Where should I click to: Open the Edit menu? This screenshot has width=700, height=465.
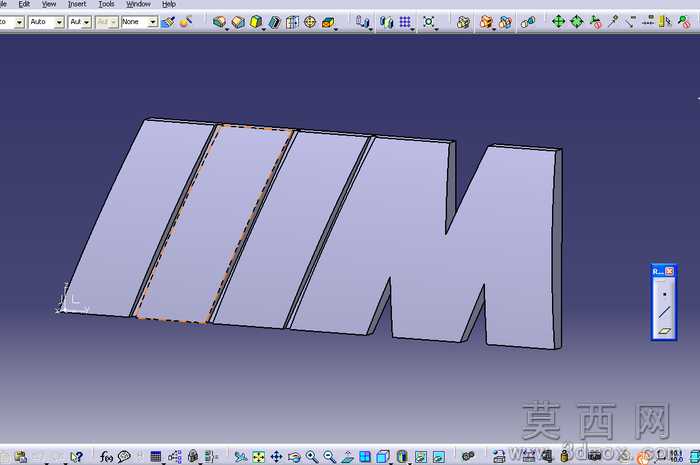point(24,4)
